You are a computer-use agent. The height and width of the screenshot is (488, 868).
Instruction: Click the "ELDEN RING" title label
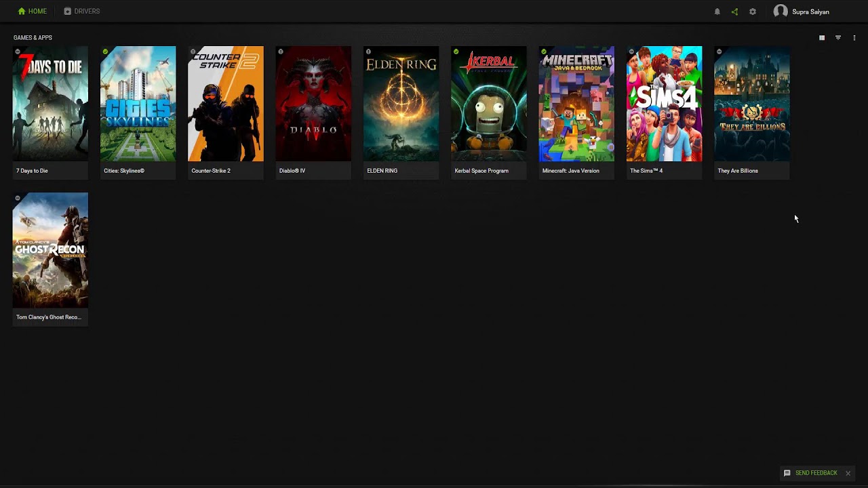pyautogui.click(x=382, y=171)
